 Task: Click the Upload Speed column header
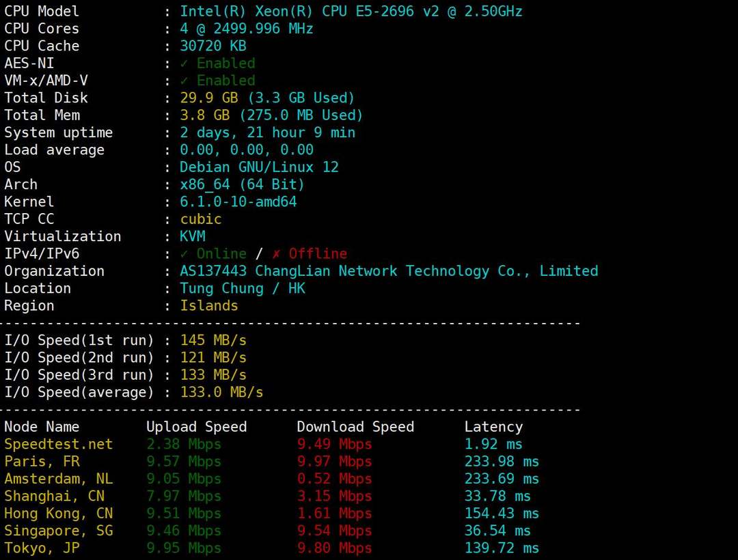(x=196, y=427)
